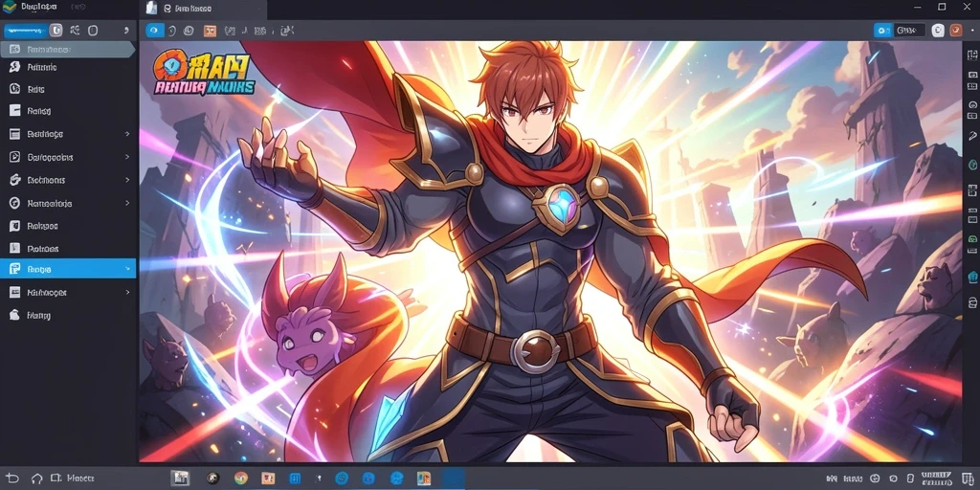Open the Chrome icon in the taskbar
980x490 pixels.
coord(240,479)
